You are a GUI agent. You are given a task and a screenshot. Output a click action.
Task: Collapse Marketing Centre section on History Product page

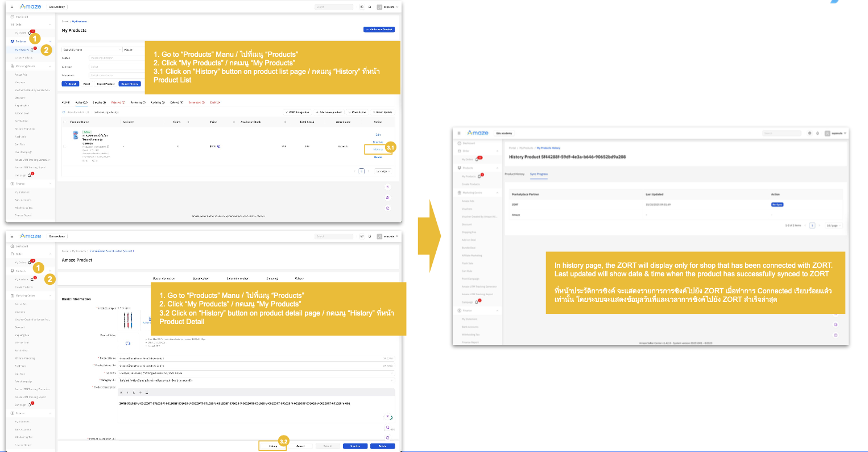pos(498,193)
